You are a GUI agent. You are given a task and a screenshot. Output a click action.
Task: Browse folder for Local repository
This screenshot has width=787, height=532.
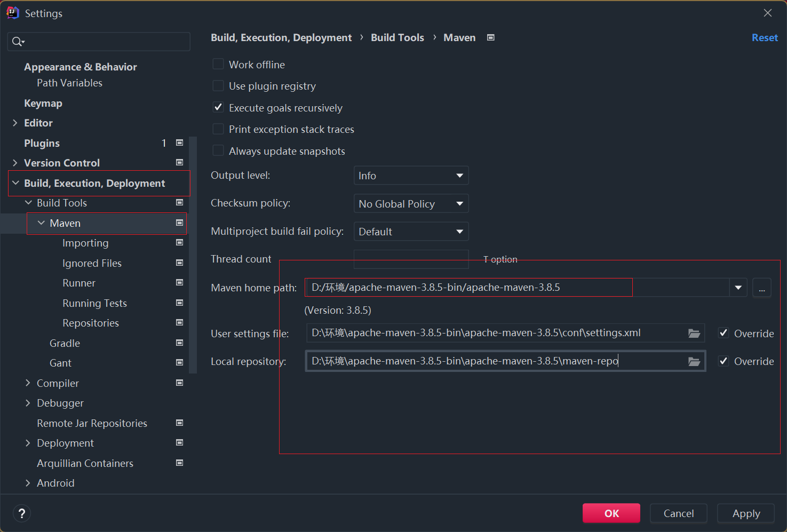(x=694, y=361)
